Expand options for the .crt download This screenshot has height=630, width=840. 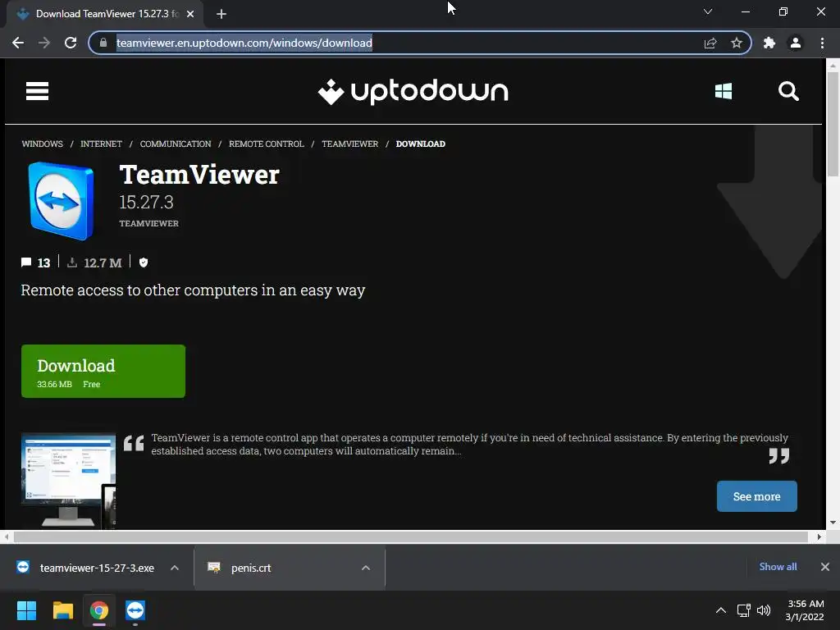[366, 568]
